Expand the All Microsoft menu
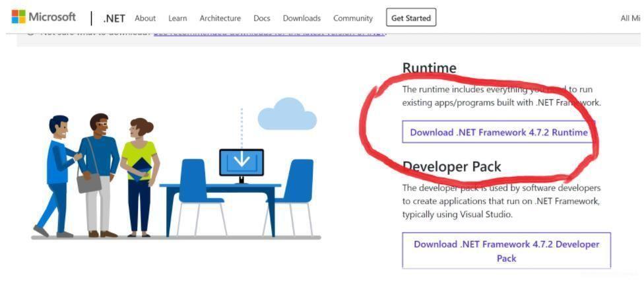 point(630,18)
